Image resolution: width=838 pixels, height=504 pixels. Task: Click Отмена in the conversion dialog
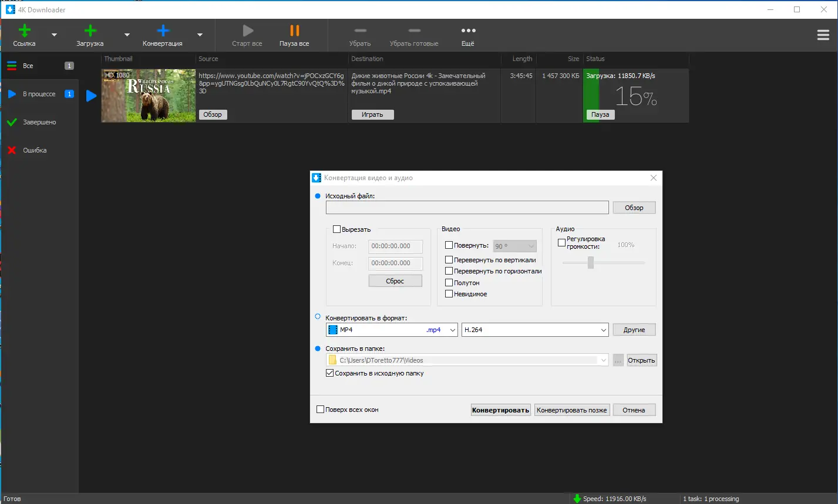634,410
